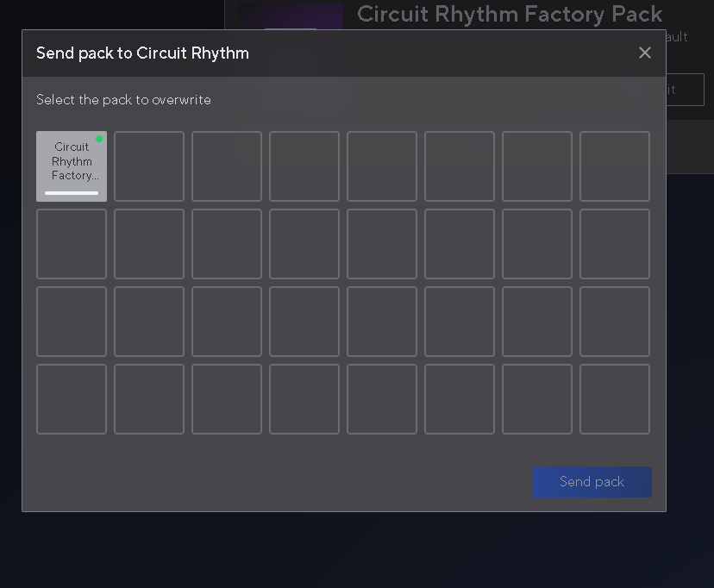714x588 pixels.
Task: Select the second slot in third row
Action: 149,322
